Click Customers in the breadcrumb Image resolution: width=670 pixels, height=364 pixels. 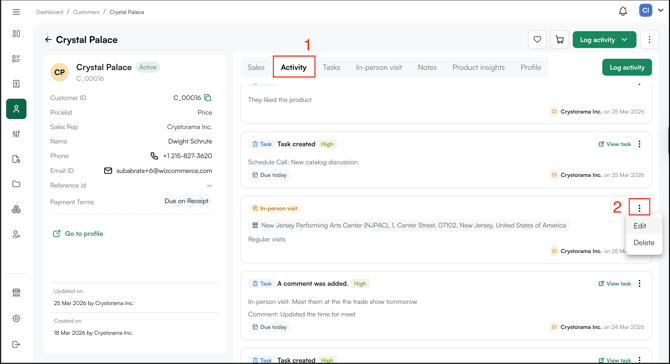pyautogui.click(x=86, y=12)
